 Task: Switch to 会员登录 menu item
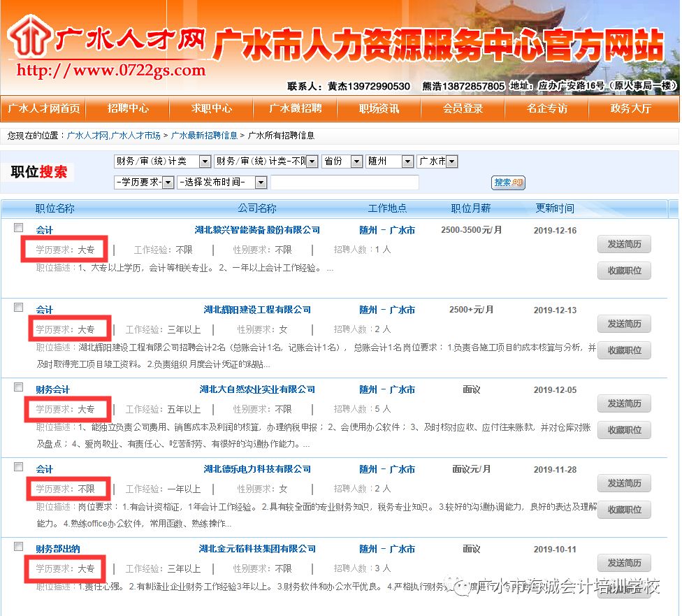pos(463,108)
